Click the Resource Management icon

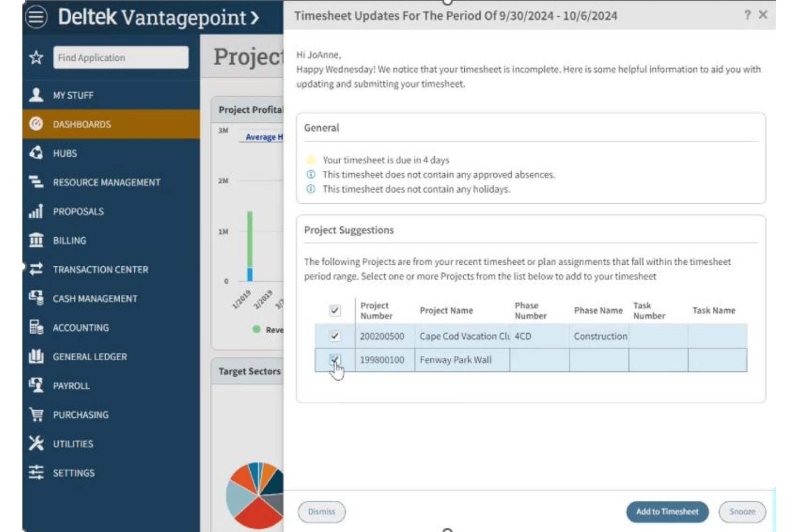36,182
